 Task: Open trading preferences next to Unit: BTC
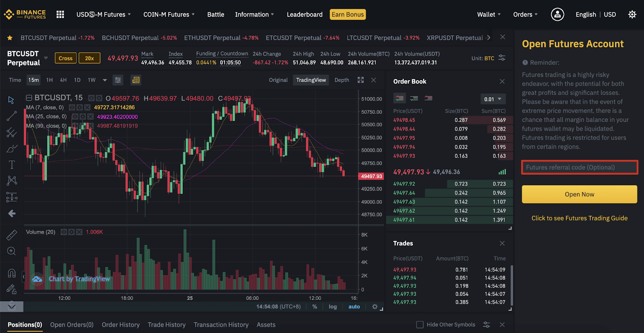(502, 58)
